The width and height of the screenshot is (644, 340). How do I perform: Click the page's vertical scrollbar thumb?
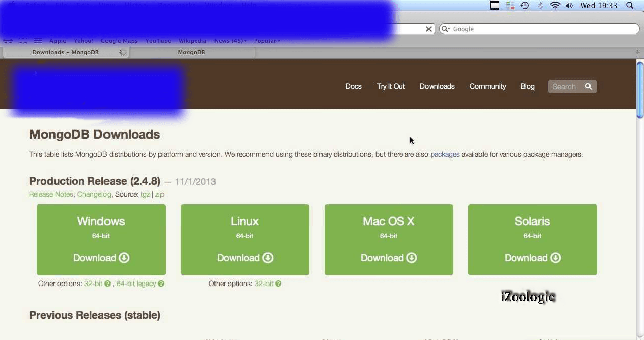[x=640, y=89]
